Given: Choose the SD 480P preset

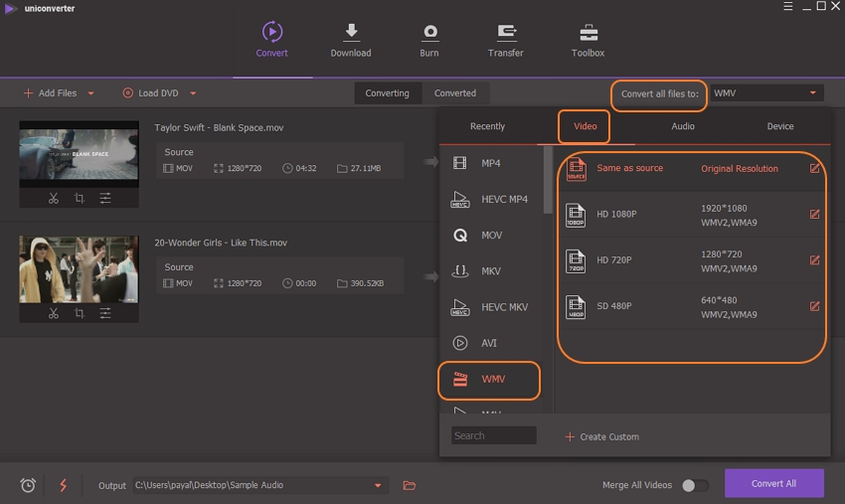Looking at the screenshot, I should pyautogui.click(x=692, y=306).
